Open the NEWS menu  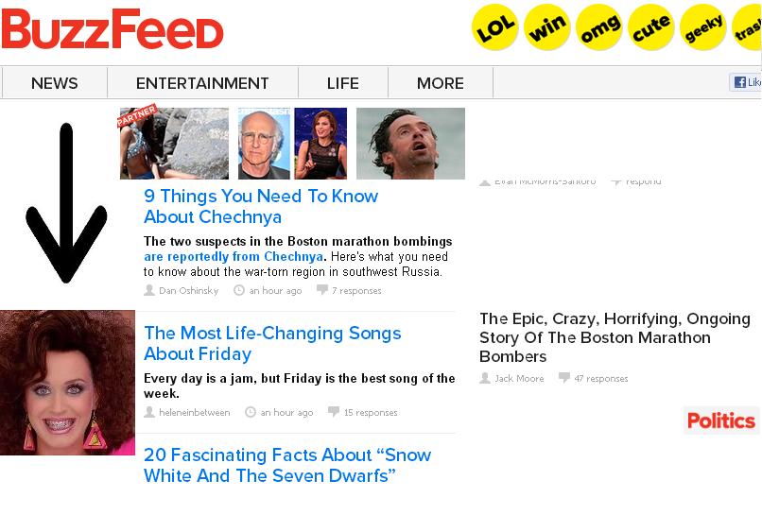point(55,83)
